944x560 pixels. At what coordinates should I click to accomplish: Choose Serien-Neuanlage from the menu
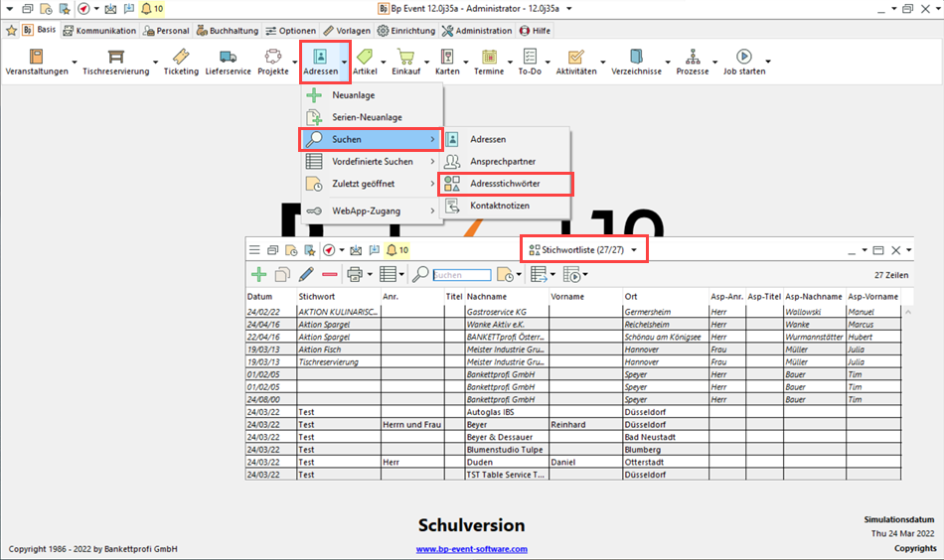[367, 117]
